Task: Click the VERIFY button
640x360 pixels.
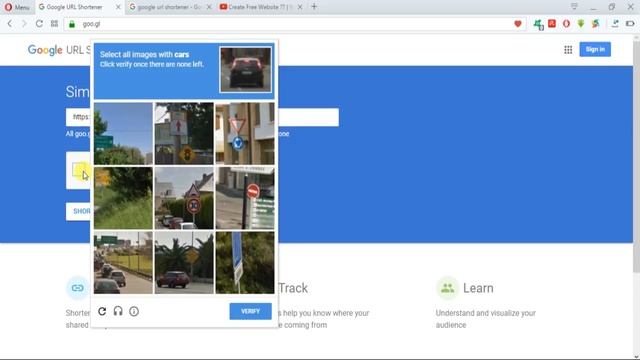Action: click(250, 311)
